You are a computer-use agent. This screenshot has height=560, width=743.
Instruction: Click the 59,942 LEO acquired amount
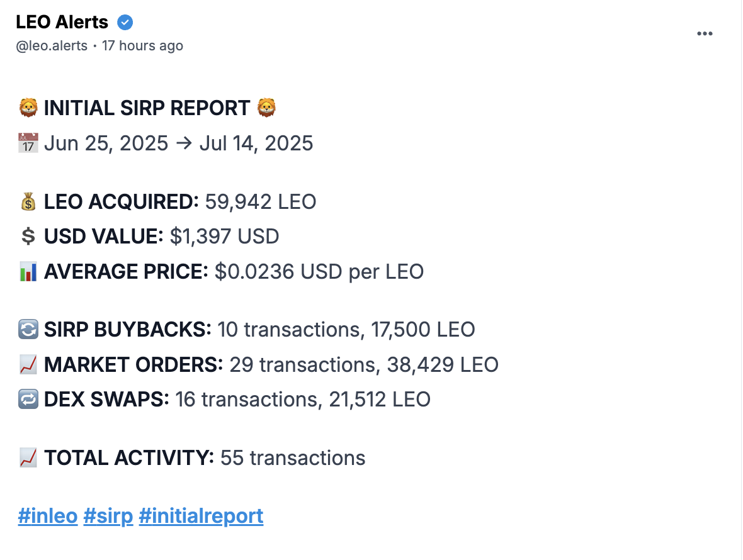(x=261, y=201)
